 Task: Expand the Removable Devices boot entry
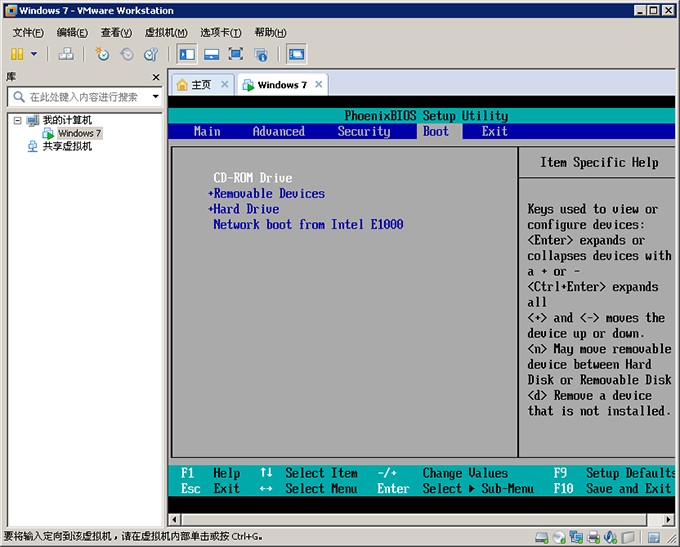267,193
